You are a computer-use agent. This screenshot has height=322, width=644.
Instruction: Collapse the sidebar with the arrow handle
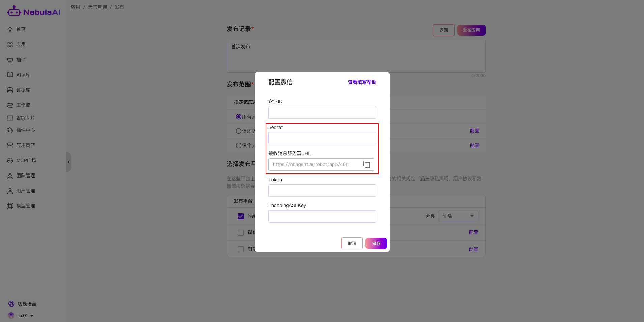(x=69, y=162)
